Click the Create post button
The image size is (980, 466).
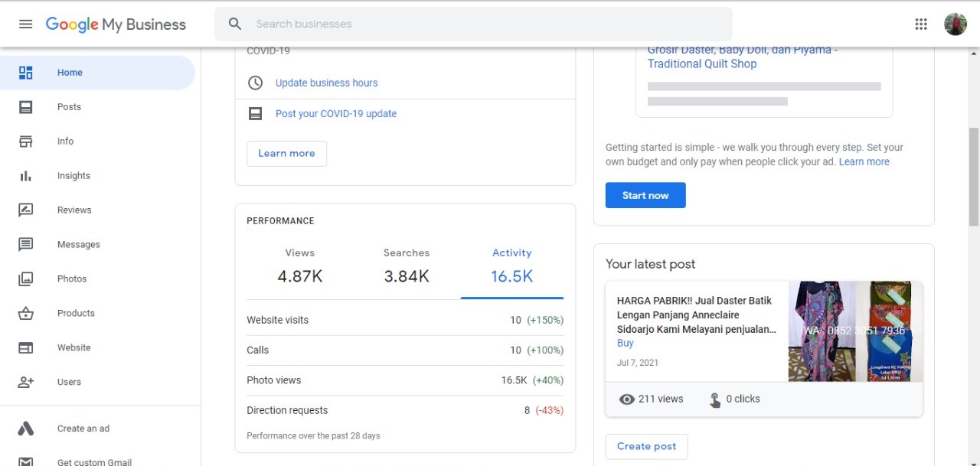pyautogui.click(x=647, y=446)
